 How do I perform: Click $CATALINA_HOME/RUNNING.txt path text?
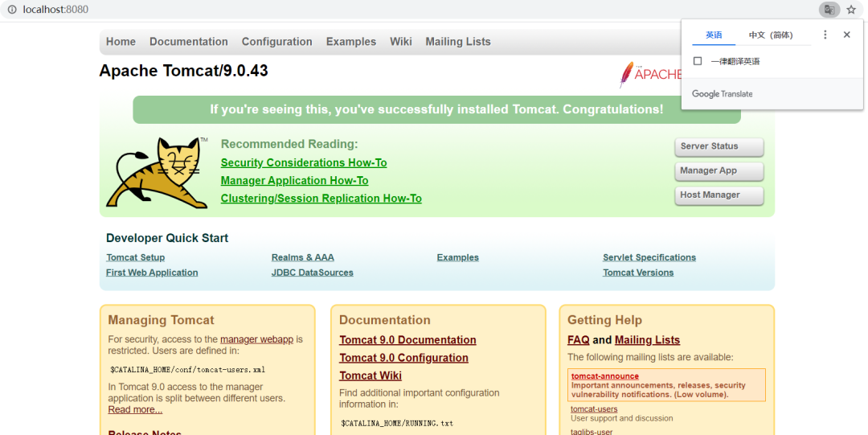397,424
